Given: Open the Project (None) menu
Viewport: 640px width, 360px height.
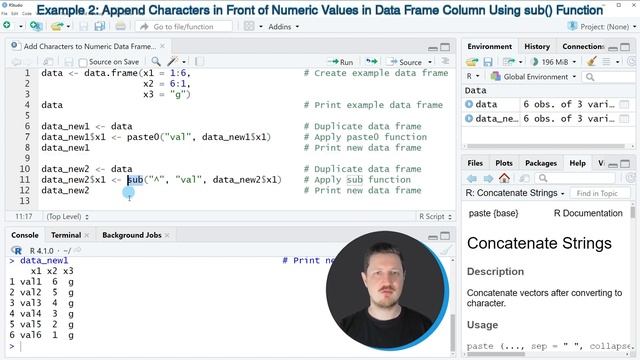Looking at the screenshot, I should (x=602, y=27).
